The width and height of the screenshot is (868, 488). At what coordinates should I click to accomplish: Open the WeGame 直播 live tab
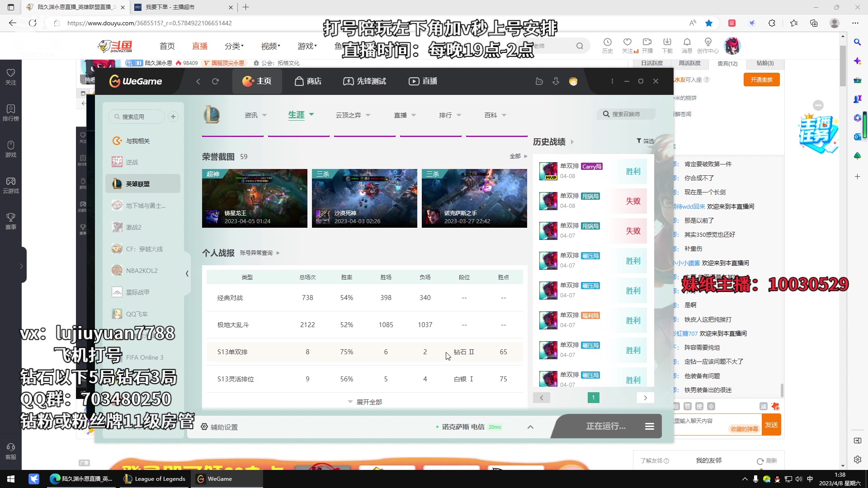click(423, 81)
